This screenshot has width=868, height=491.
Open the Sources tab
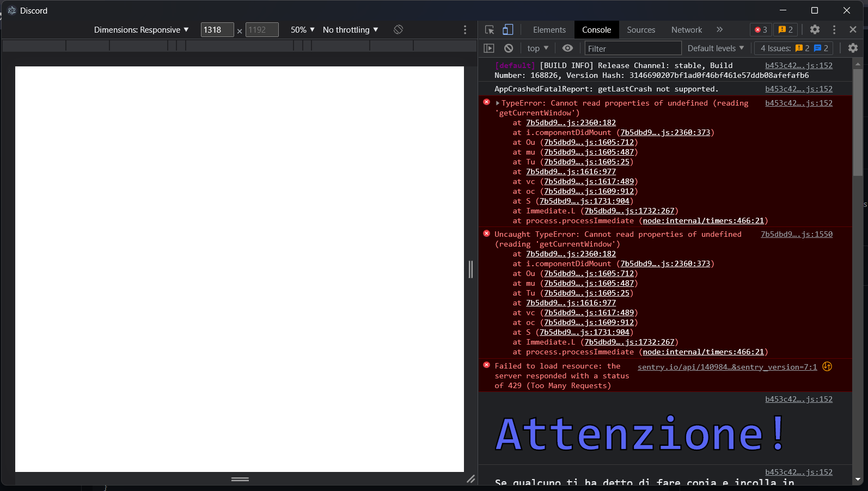(x=641, y=30)
